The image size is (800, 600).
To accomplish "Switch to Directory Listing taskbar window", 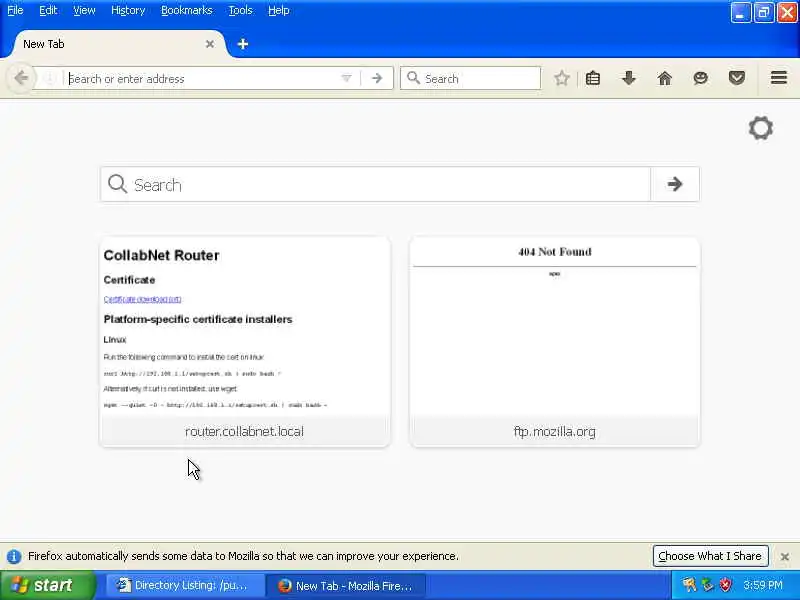I will (x=184, y=586).
